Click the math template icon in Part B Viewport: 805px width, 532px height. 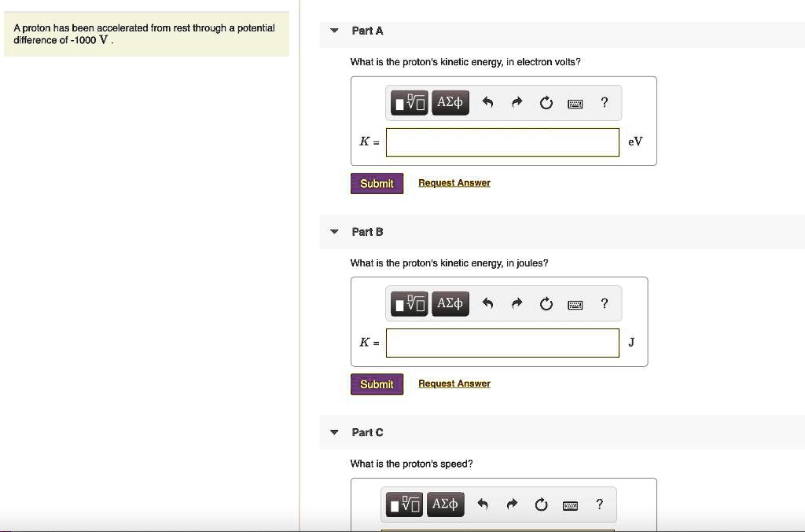[x=410, y=303]
